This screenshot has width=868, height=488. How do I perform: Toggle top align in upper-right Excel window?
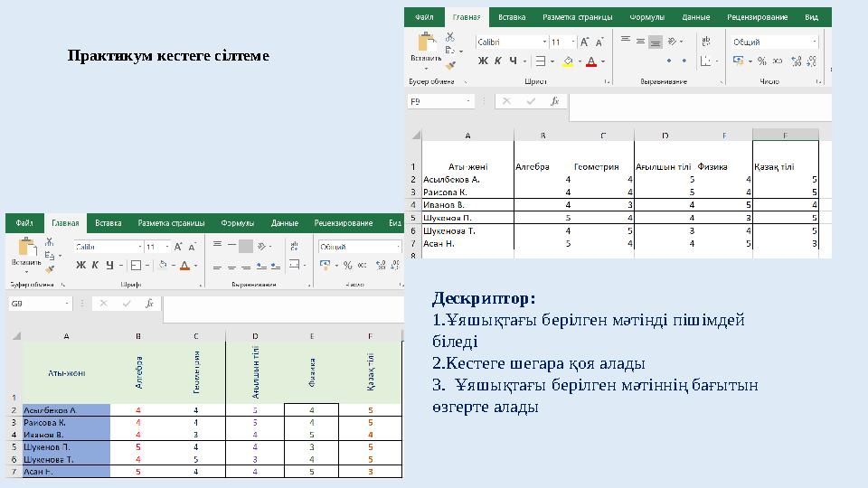click(626, 41)
